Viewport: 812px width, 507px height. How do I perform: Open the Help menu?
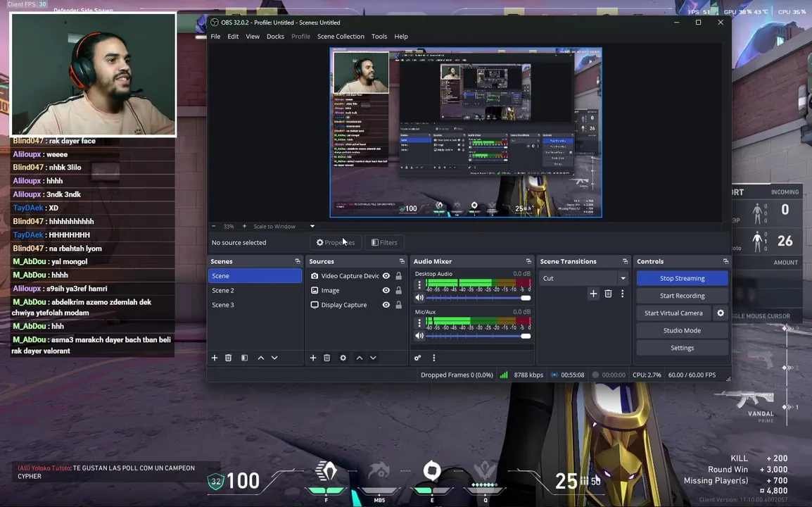click(401, 37)
